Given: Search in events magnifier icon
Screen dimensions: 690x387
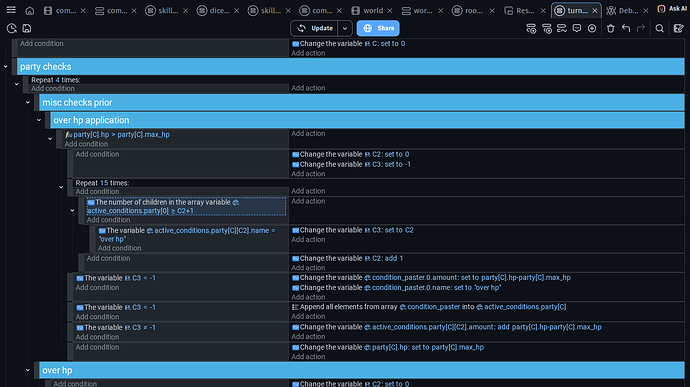Looking at the screenshot, I should (x=659, y=29).
